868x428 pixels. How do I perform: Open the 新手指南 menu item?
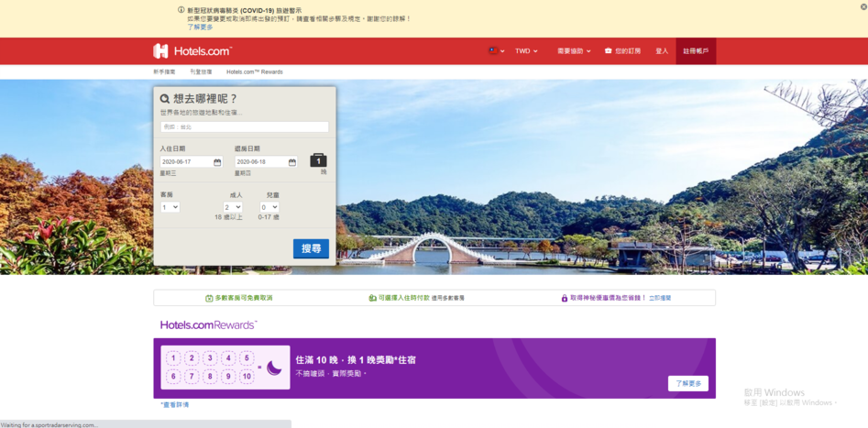[x=164, y=72]
